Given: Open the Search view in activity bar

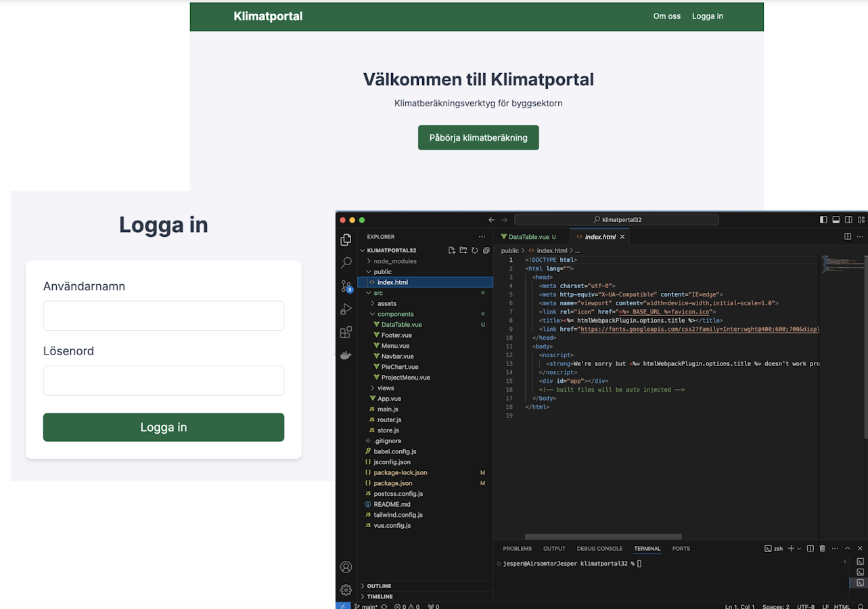Looking at the screenshot, I should point(346,263).
